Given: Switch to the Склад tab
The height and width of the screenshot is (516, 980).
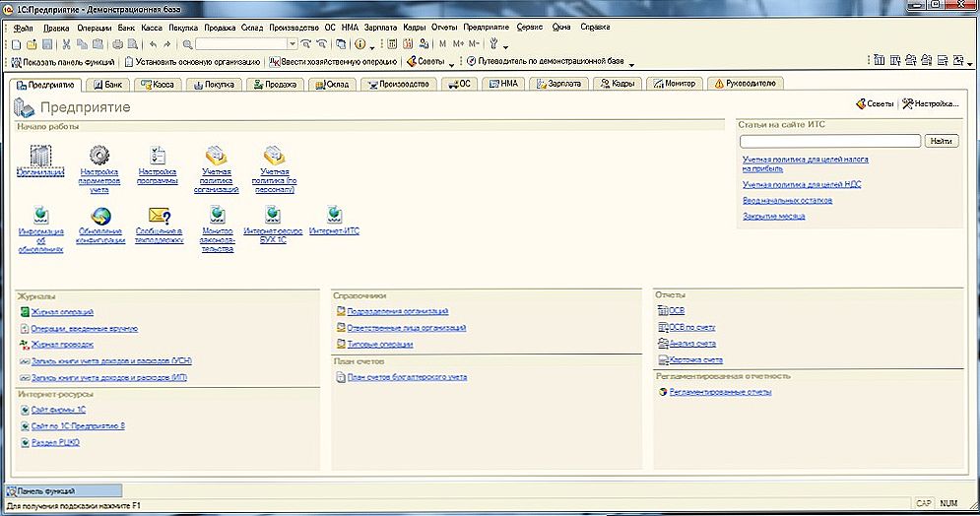Looking at the screenshot, I should tap(332, 84).
